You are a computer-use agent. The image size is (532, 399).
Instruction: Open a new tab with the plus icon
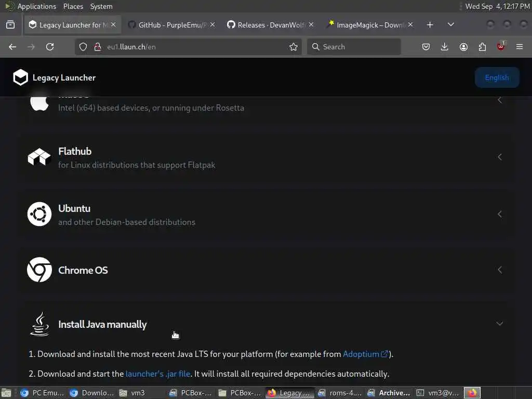[x=430, y=25]
